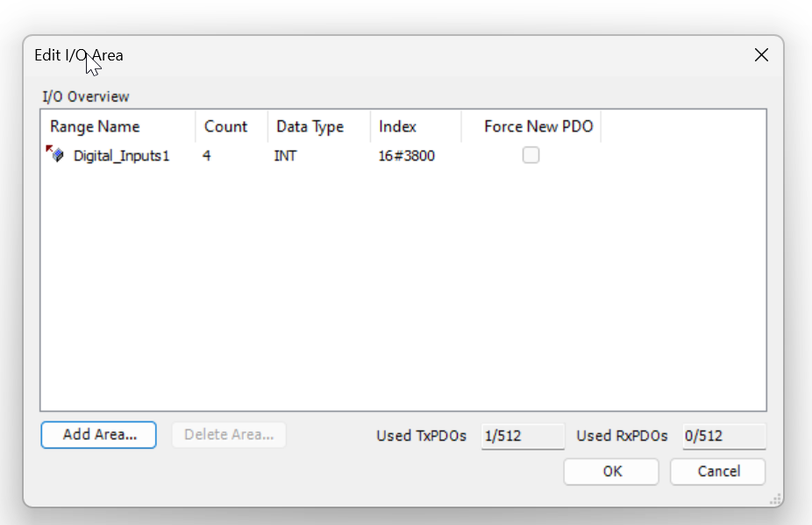This screenshot has height=525, width=812.
Task: Click the index value 16#3800
Action: click(x=407, y=156)
